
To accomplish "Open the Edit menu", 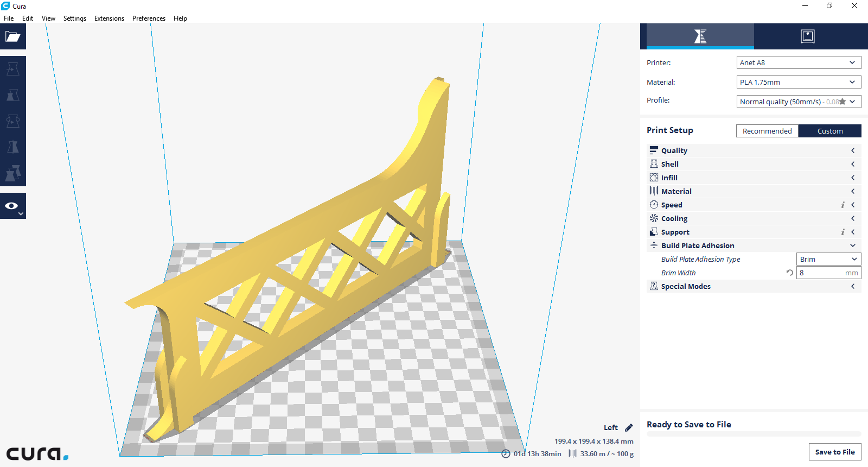I will [28, 18].
